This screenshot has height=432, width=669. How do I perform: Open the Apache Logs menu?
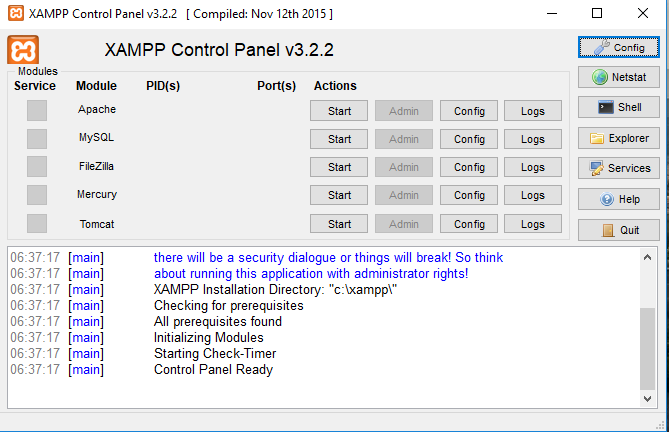click(533, 111)
